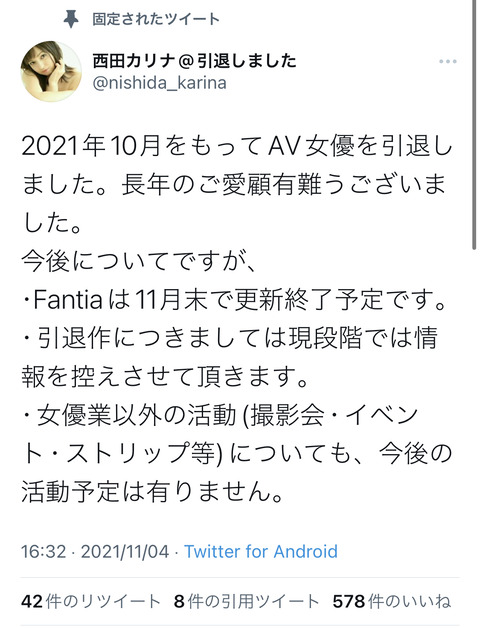Click the 2021/11/04 date

[x=125, y=552]
